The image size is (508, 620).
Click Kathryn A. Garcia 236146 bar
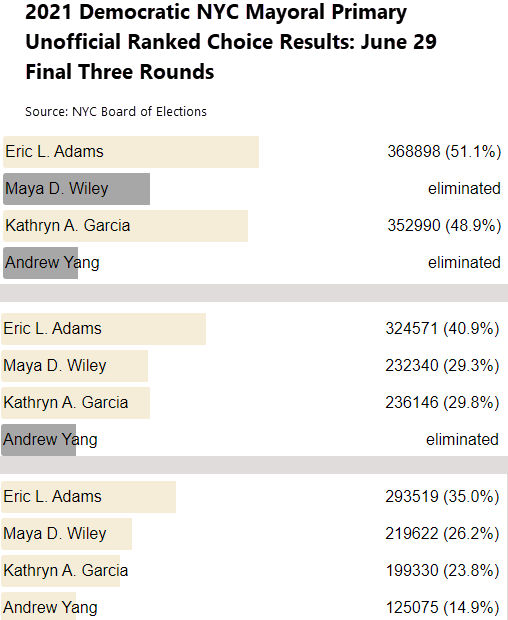pyautogui.click(x=76, y=403)
